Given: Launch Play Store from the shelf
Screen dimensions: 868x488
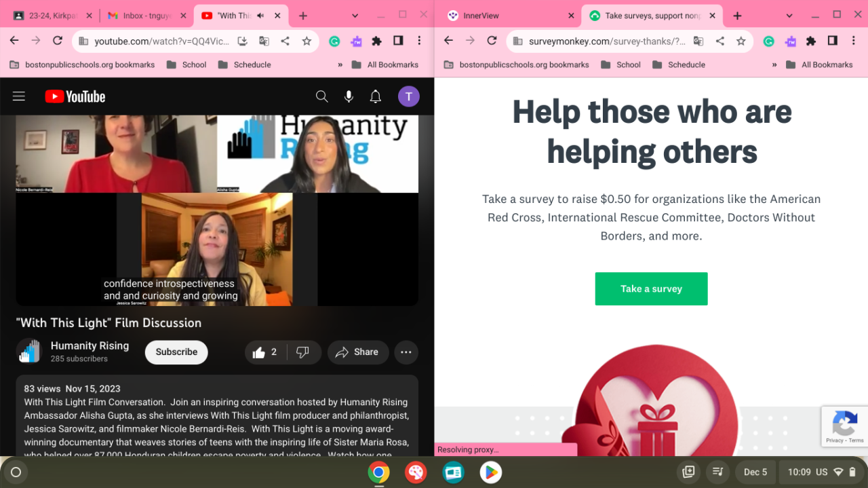Looking at the screenshot, I should pos(490,472).
